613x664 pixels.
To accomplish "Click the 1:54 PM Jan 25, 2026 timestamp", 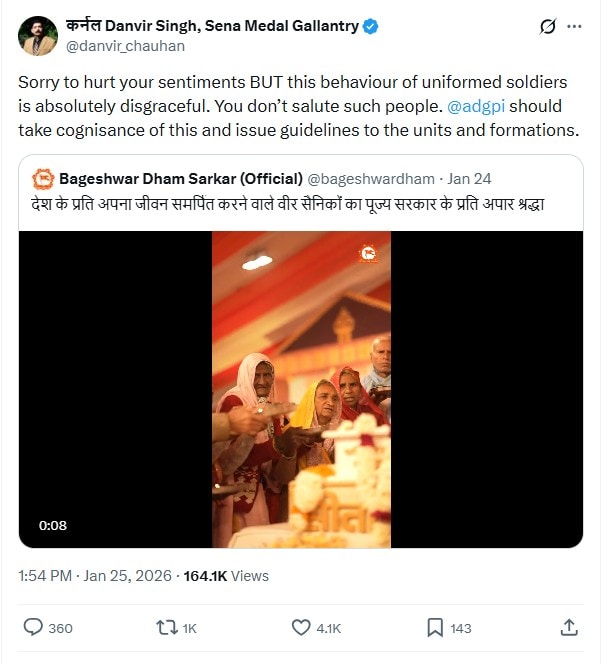I will (95, 576).
